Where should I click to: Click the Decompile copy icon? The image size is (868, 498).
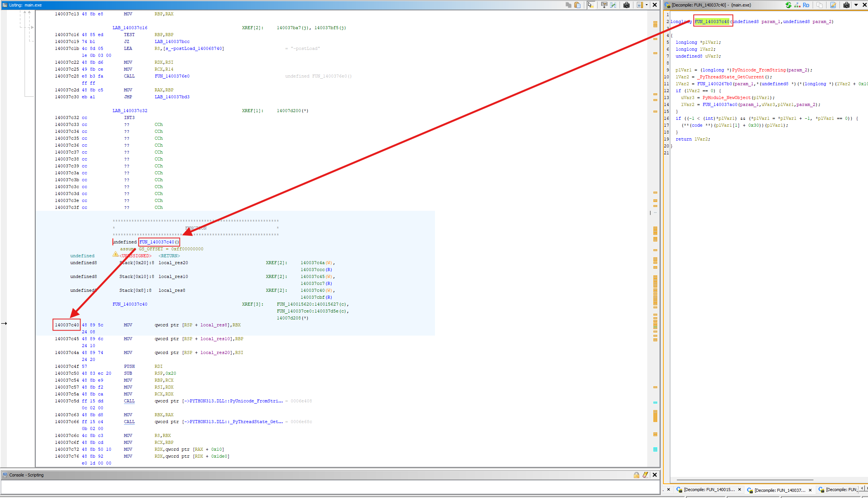[x=820, y=5]
